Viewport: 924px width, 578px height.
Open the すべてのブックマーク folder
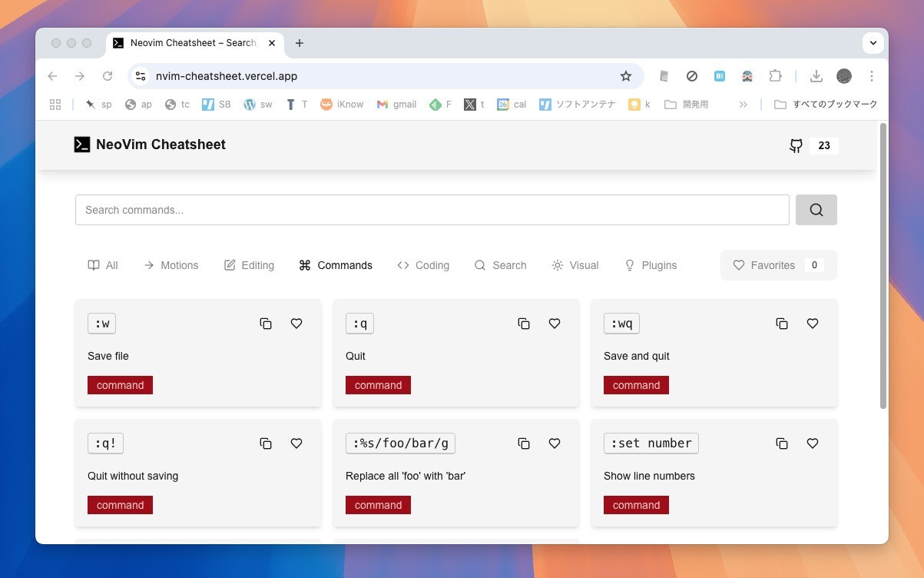click(x=826, y=105)
